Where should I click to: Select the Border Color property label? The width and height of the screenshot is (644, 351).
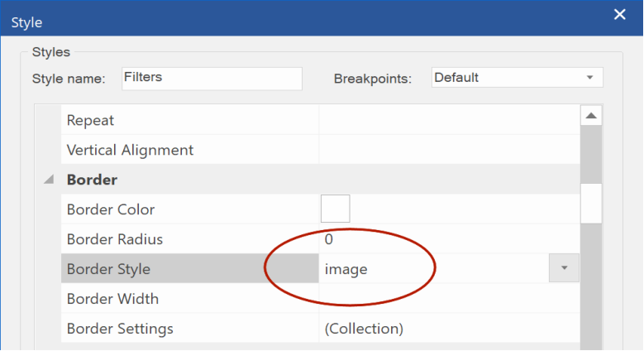[x=111, y=209]
